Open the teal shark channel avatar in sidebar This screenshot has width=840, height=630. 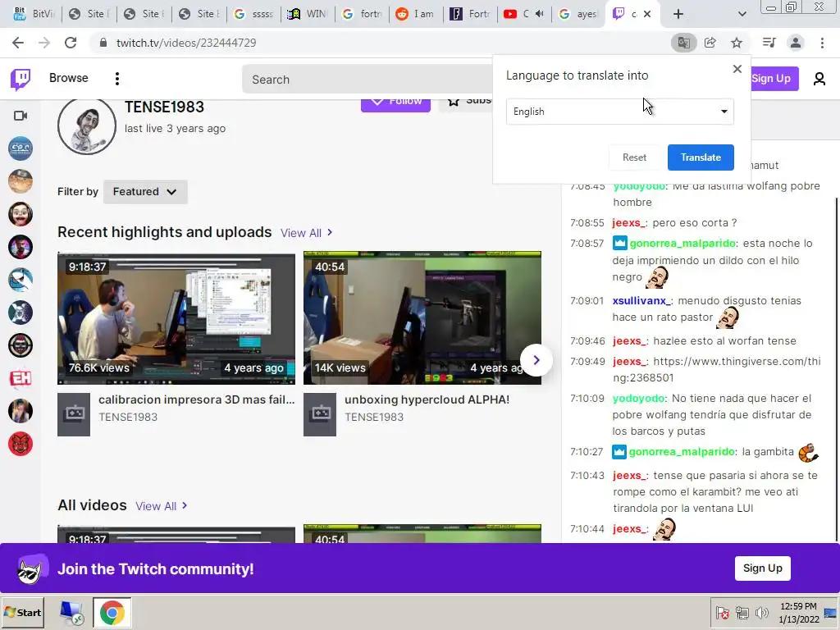[x=21, y=280]
